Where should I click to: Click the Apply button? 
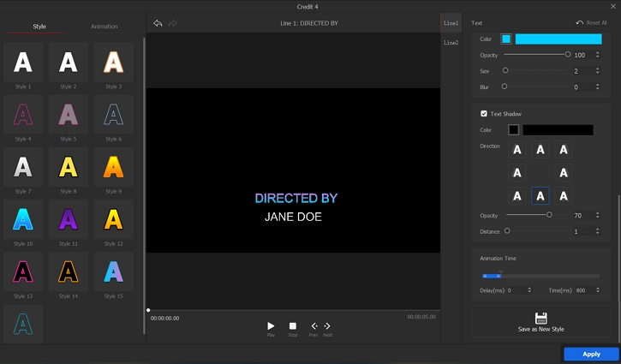(x=591, y=354)
